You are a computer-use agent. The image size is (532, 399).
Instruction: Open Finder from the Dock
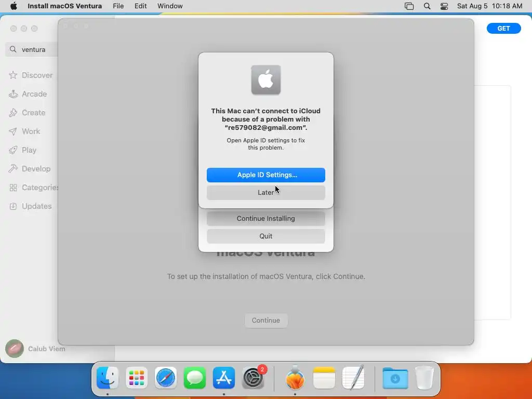[108, 378]
